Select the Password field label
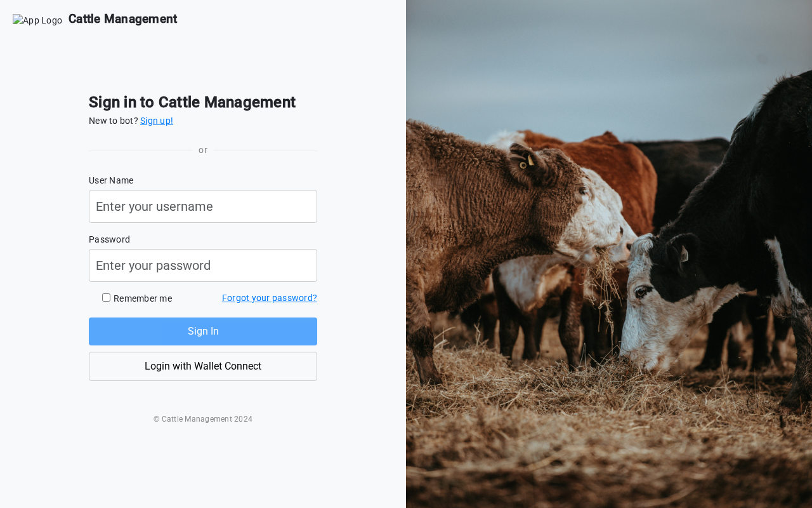The image size is (812, 508). 109,239
